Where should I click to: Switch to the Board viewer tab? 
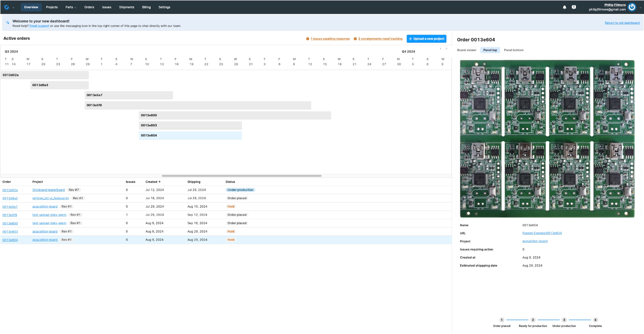point(467,50)
